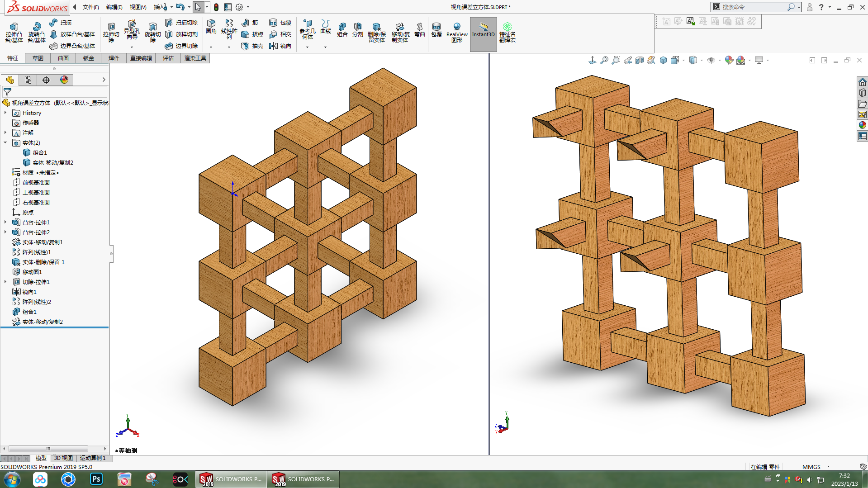This screenshot has height=488, width=868.
Task: Click the 线性阵列 linear pattern tool
Action: tap(229, 29)
